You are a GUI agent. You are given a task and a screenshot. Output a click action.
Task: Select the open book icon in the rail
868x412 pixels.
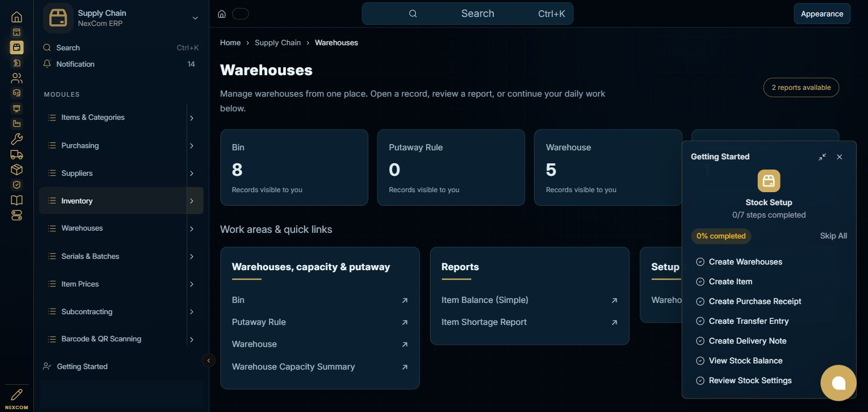17,200
